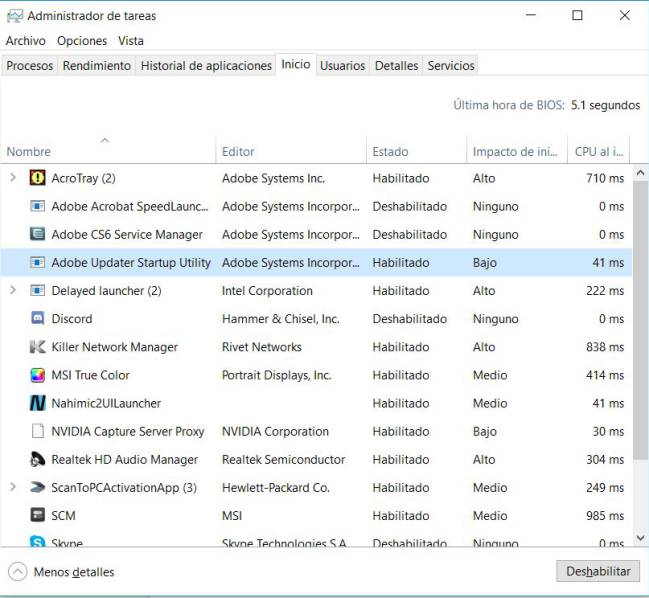649x598 pixels.
Task: Select the Realtek HD Audio Manager name
Action: (125, 459)
